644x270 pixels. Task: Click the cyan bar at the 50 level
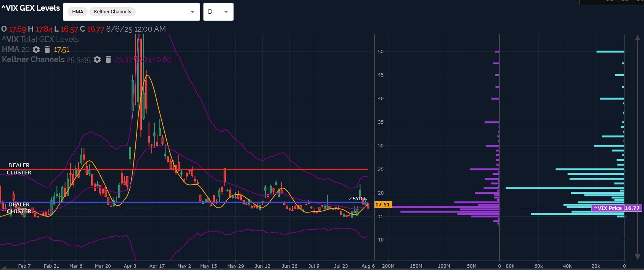pos(610,51)
